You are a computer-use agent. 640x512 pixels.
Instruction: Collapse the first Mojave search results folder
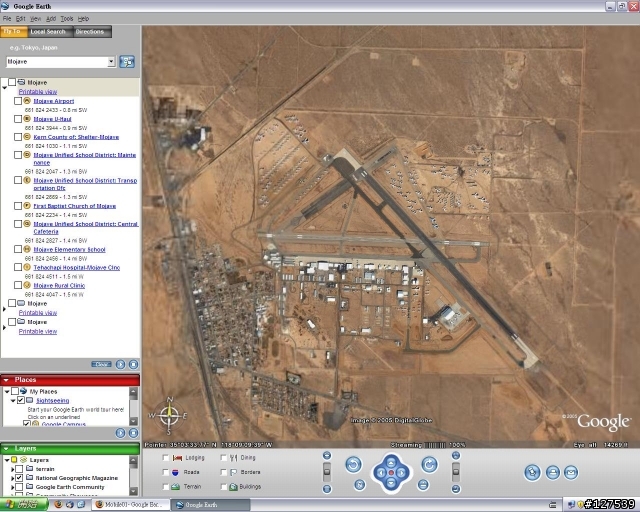(4, 87)
